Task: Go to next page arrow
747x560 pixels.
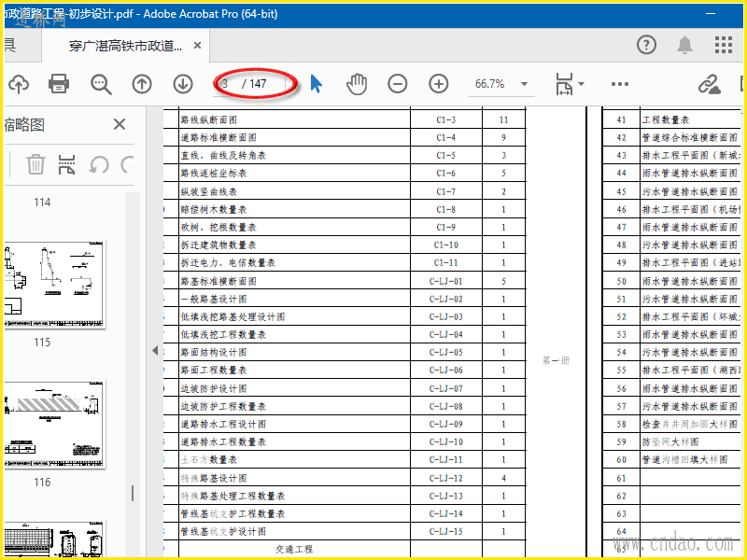Action: 183,84
